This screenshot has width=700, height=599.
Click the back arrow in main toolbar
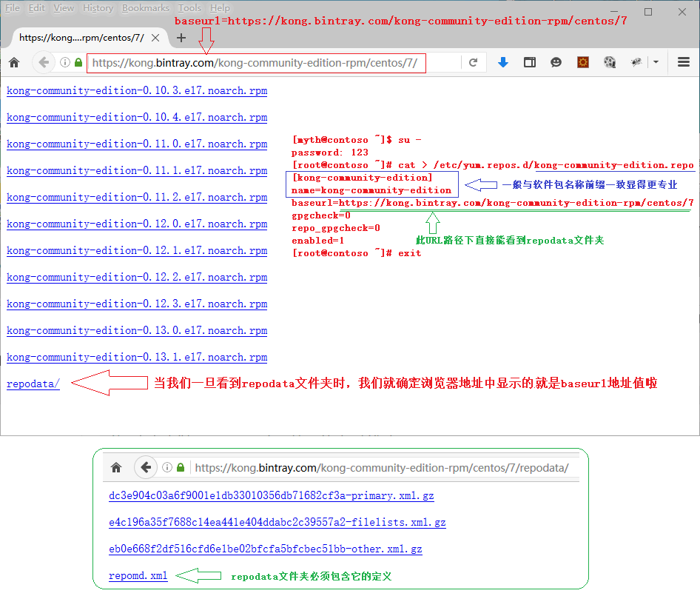coord(44,62)
